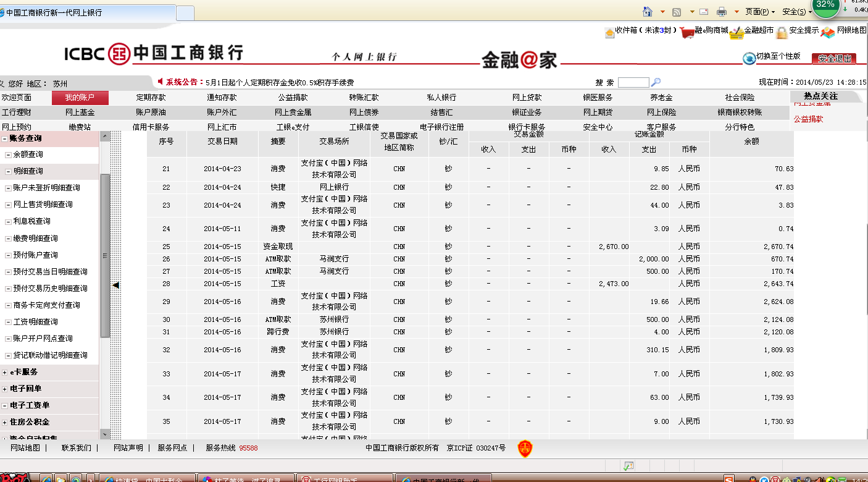Open the 余额查询 sidebar link
Image resolution: width=868 pixels, height=482 pixels.
(28, 154)
